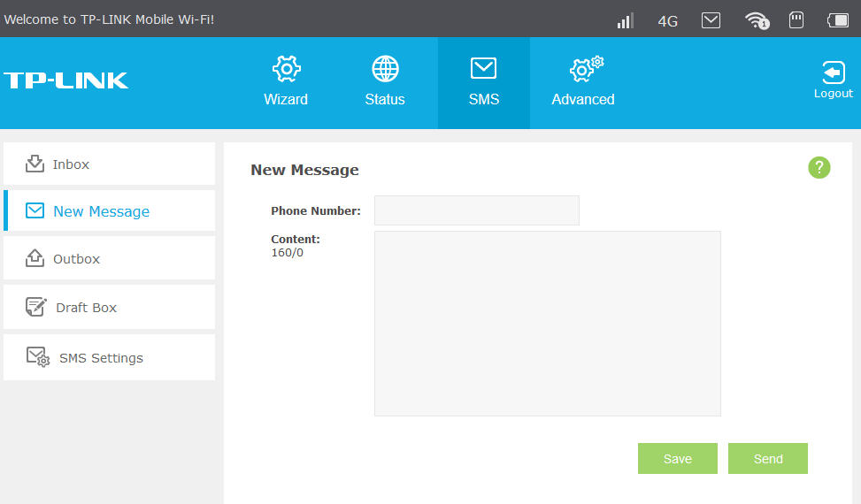Click the New Message heading

pyautogui.click(x=304, y=170)
